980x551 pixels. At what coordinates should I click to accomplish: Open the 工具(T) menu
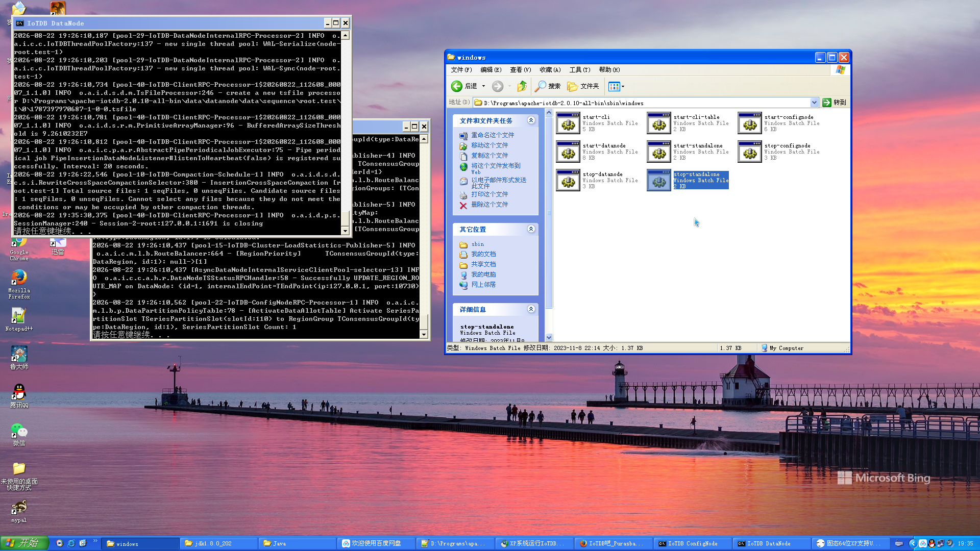point(579,70)
